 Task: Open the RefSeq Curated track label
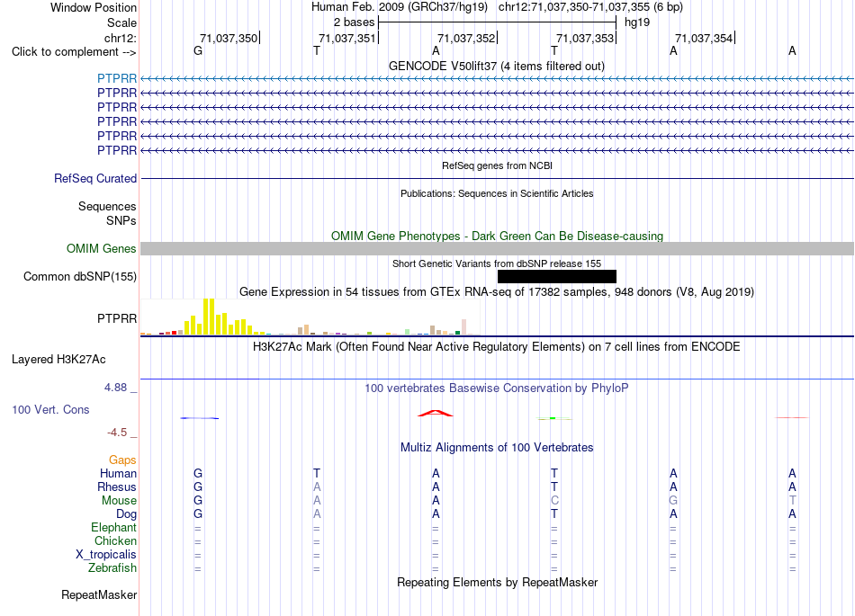[95, 179]
